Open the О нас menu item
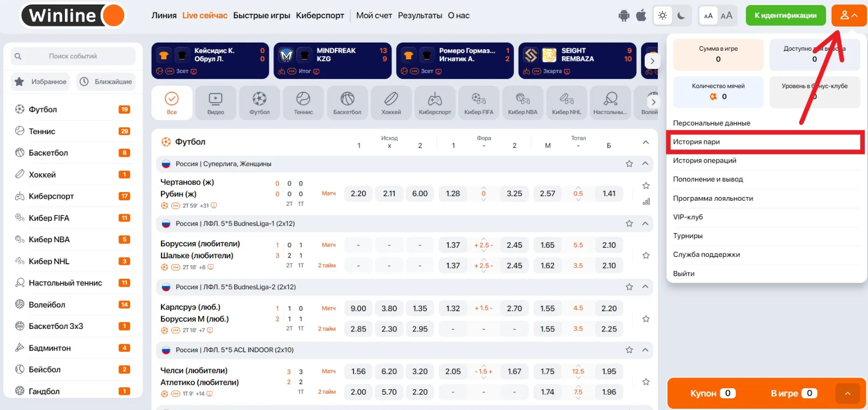Screen dimensions: 868x410 pos(459,16)
